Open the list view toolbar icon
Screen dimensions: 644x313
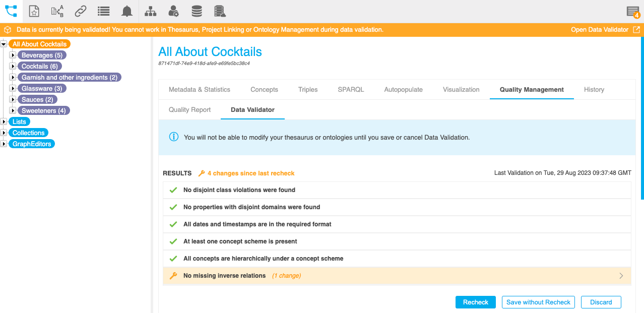coord(103,11)
